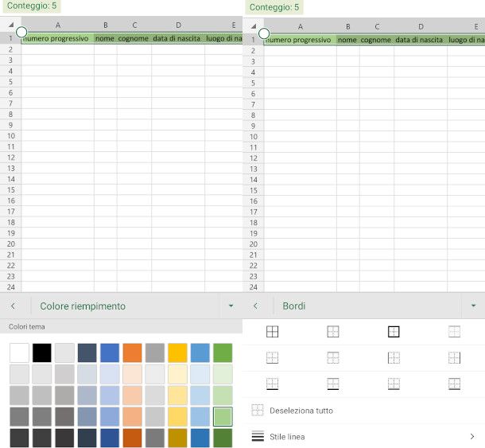This screenshot has width=485, height=448.
Task: Select row 10 header in Colore riempimento sheet
Action: click(11, 135)
